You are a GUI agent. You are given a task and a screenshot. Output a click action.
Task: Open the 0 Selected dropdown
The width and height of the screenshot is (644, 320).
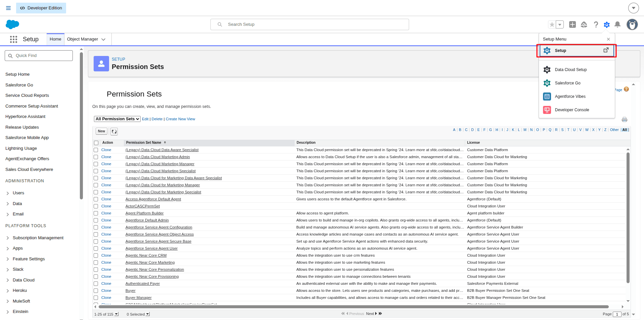[x=148, y=314]
